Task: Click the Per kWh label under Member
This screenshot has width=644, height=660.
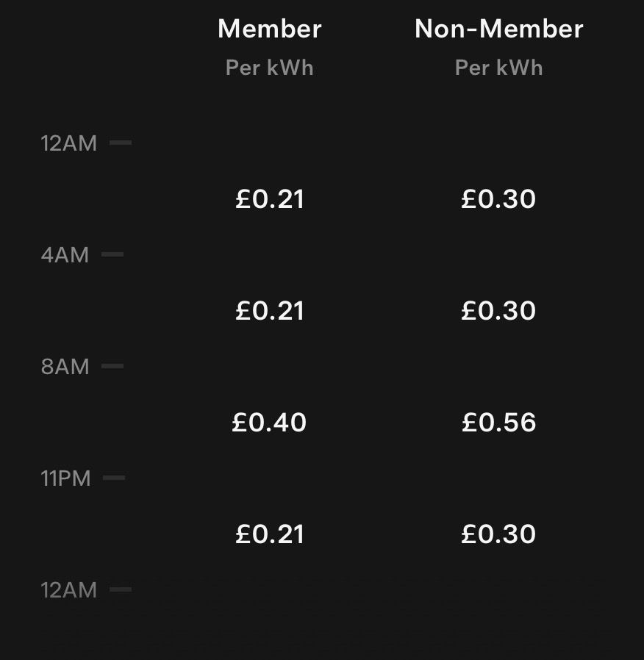Action: point(270,68)
